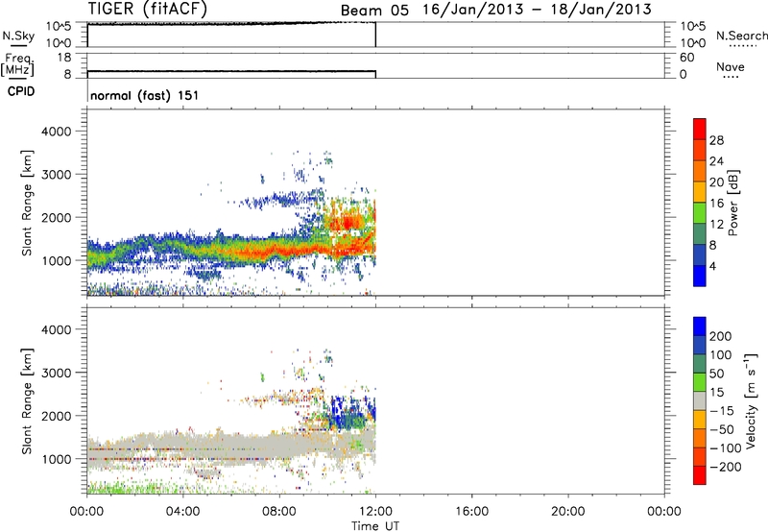Select the 'N.Search' legend label
The width and height of the screenshot is (768, 532).
741,36
